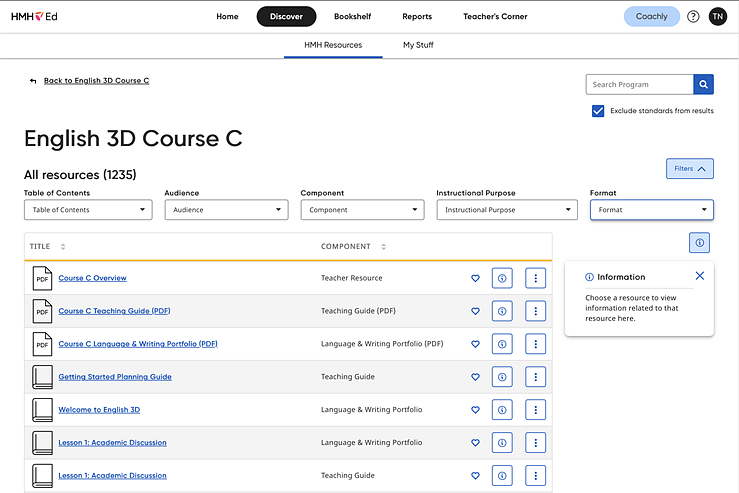
Task: Click the HMH Ed logo
Action: coord(34,16)
